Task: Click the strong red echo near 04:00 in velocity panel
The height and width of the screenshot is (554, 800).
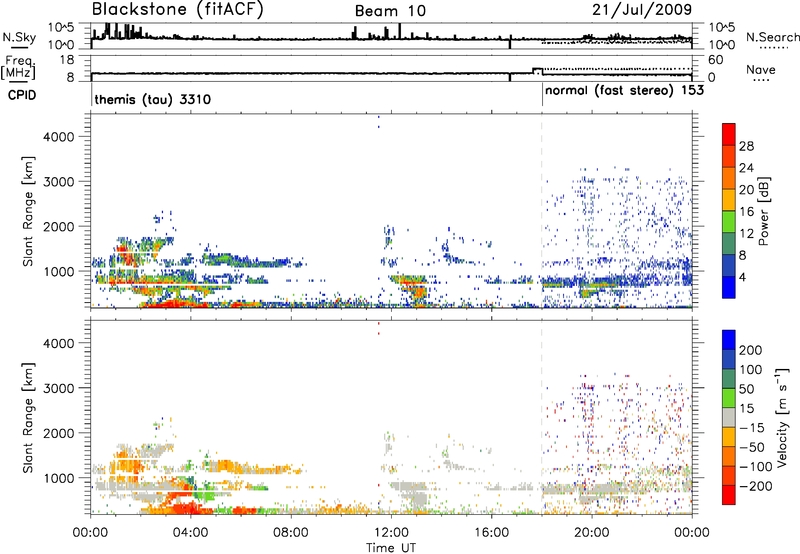Action: tap(188, 507)
